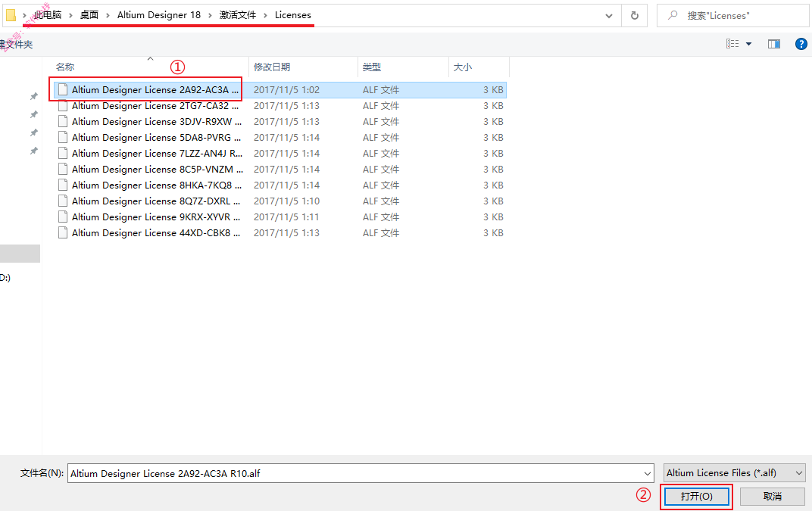The width and height of the screenshot is (812, 511).
Task: Expand the chevron after 此电脑 in breadcrumb
Action: point(70,16)
